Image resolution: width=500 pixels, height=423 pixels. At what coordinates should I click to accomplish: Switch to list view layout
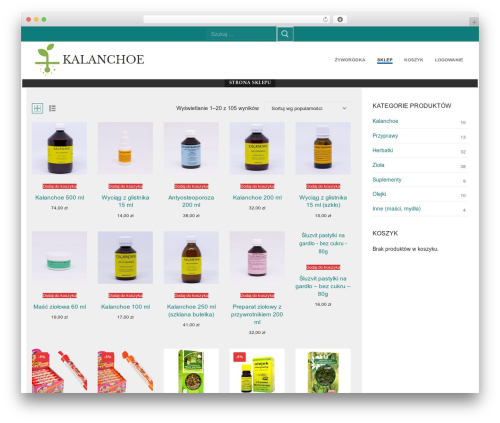(x=52, y=108)
